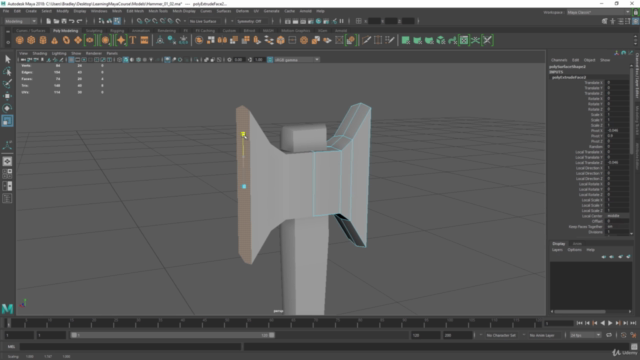Screen dimensions: 640x360
Task: Create a polygon torus from the shelf
Action: [66, 40]
